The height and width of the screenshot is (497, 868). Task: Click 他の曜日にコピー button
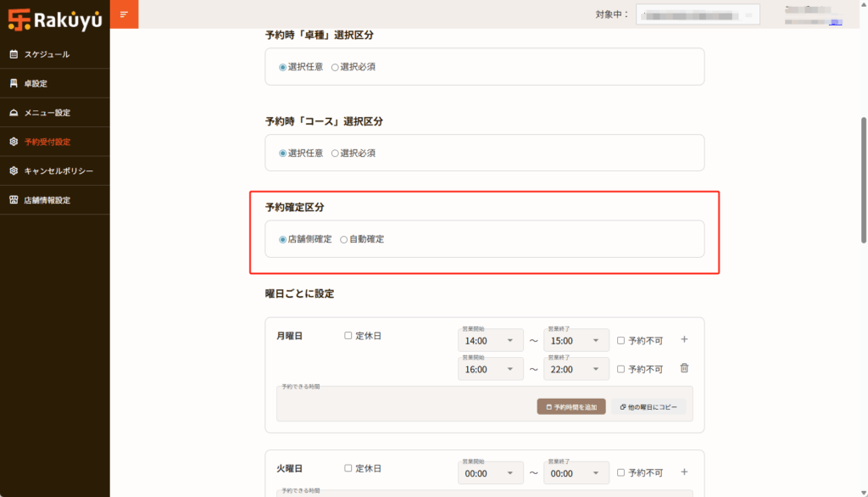coord(648,407)
